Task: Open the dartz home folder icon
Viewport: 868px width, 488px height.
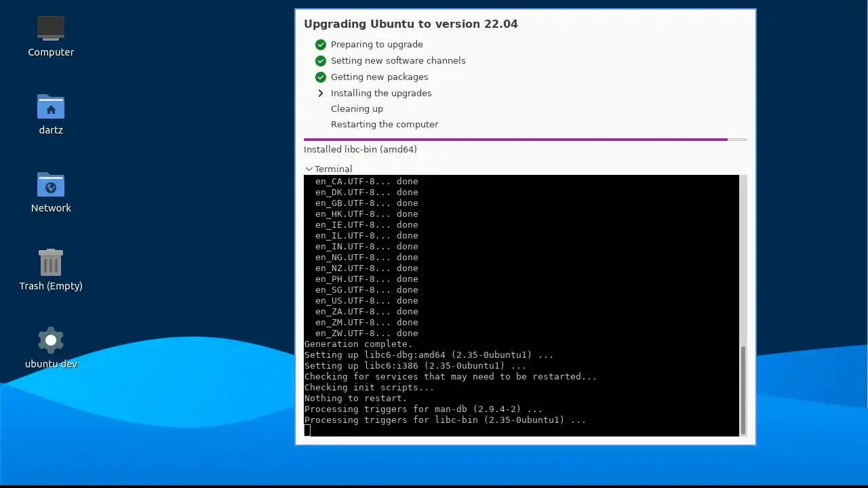Action: (x=51, y=107)
